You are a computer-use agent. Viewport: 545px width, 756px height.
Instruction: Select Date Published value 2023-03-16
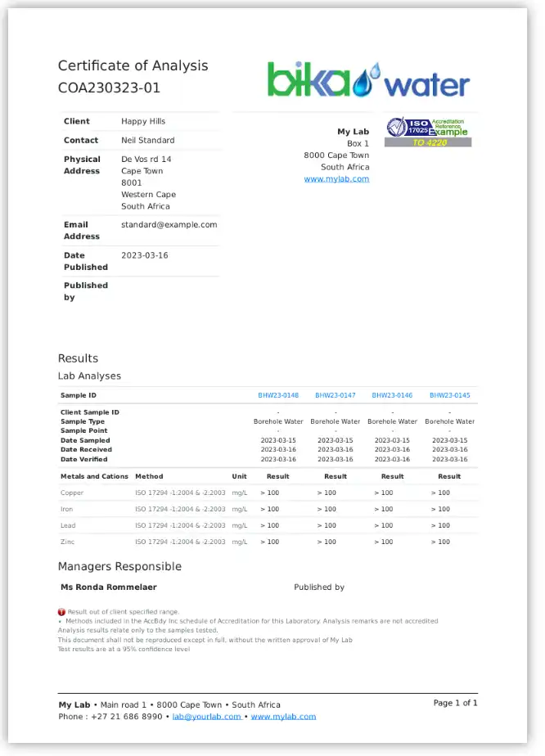click(145, 255)
